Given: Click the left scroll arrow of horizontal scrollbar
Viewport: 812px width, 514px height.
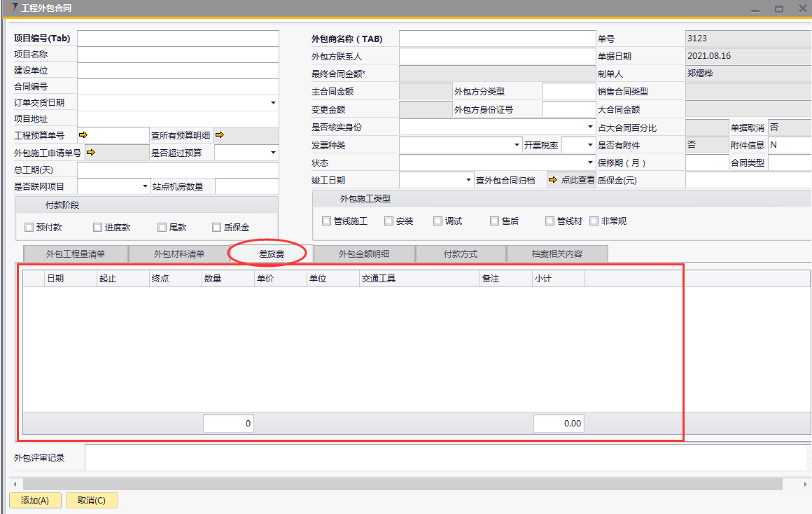Looking at the screenshot, I should (x=14, y=484).
